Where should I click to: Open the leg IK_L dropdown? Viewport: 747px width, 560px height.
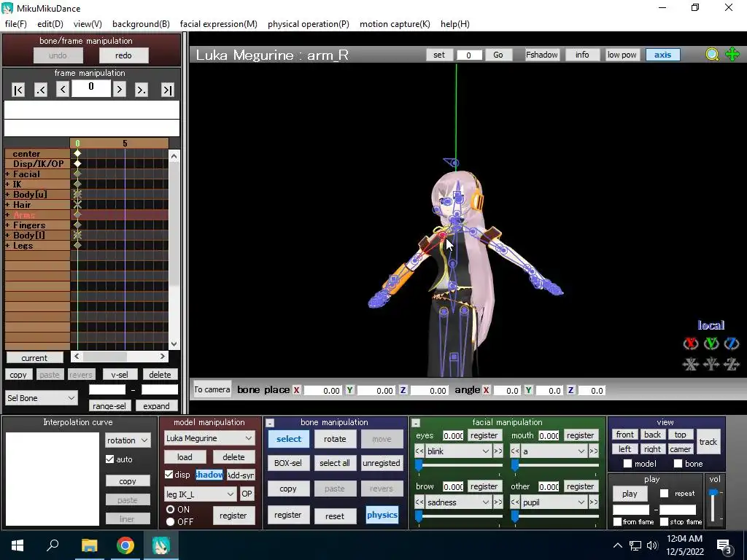point(200,494)
